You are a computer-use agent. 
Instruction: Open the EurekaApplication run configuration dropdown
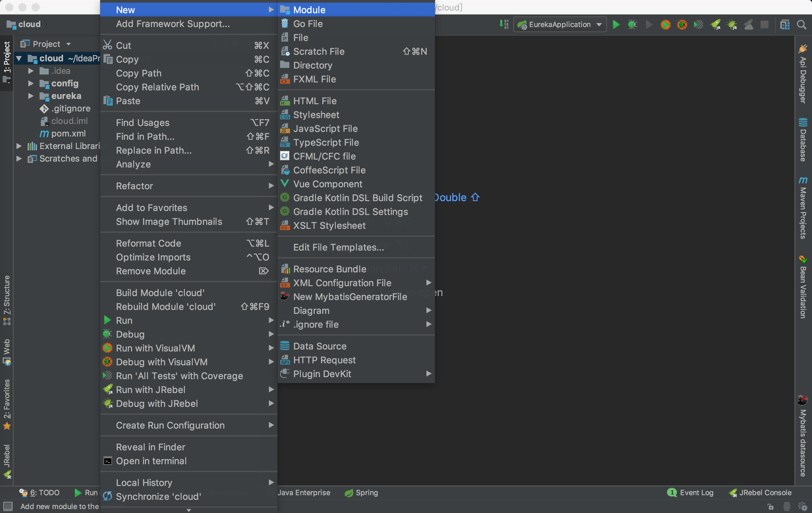560,25
